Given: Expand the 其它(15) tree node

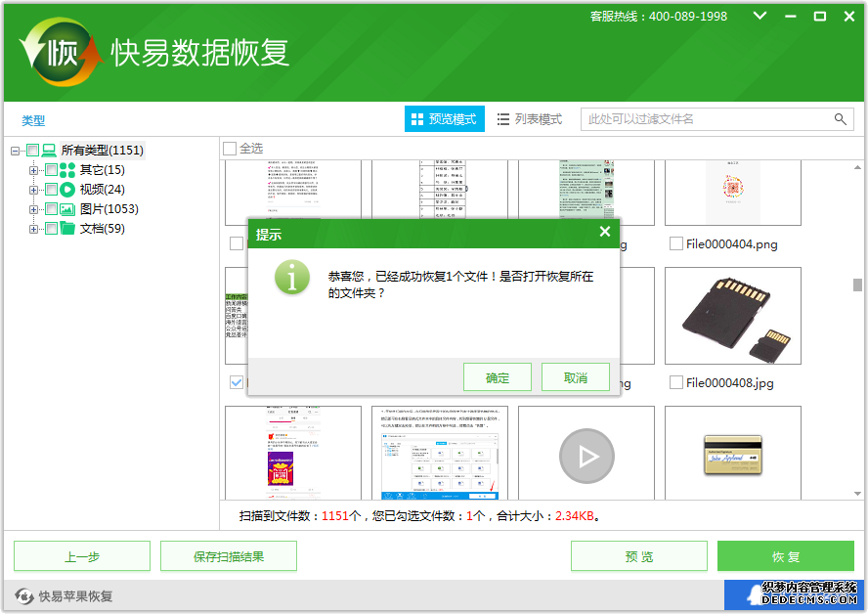Looking at the screenshot, I should coord(33,170).
